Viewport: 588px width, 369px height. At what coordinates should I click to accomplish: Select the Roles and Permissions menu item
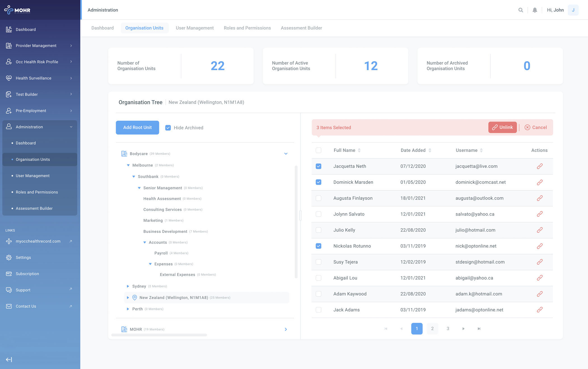tap(37, 192)
